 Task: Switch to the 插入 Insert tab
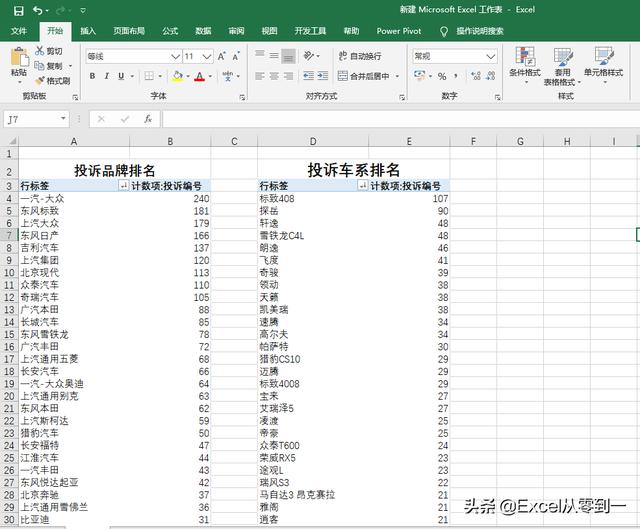(x=88, y=31)
